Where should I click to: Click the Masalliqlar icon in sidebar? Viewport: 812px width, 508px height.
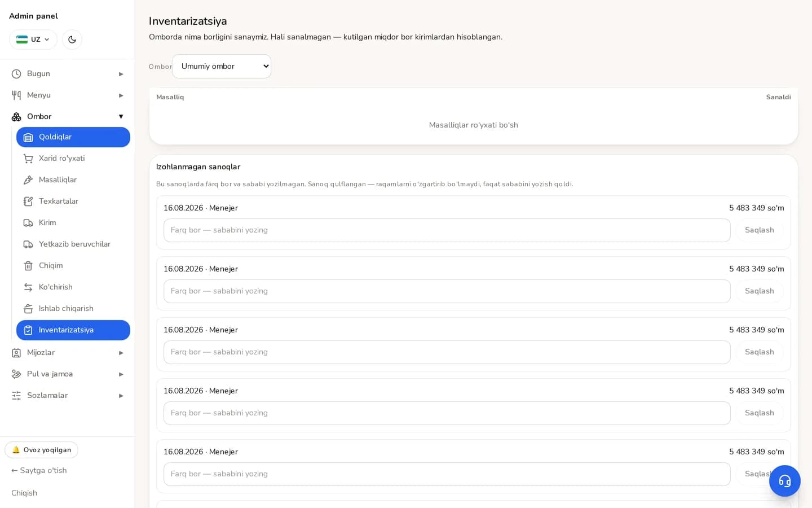(28, 180)
